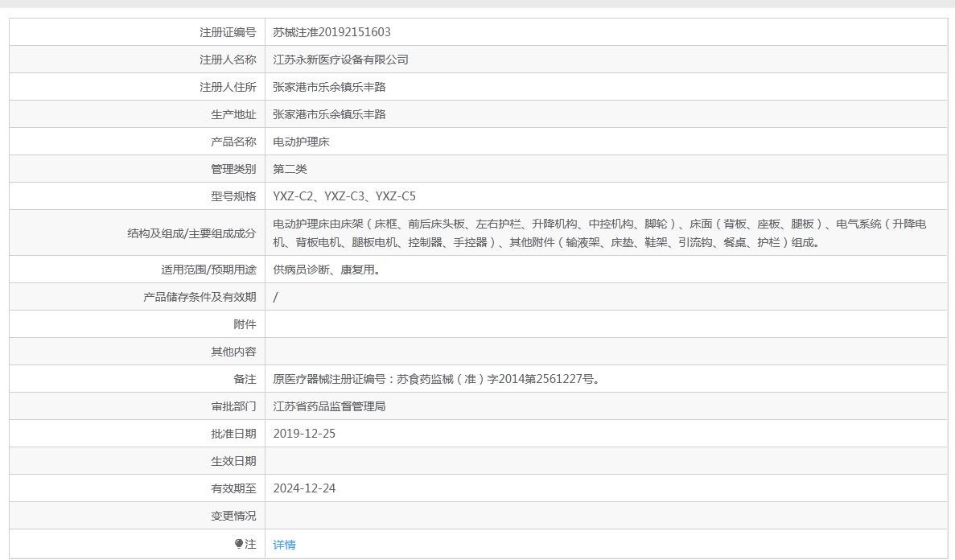
Task: Click the 注册证编号 label
Action: click(x=228, y=32)
